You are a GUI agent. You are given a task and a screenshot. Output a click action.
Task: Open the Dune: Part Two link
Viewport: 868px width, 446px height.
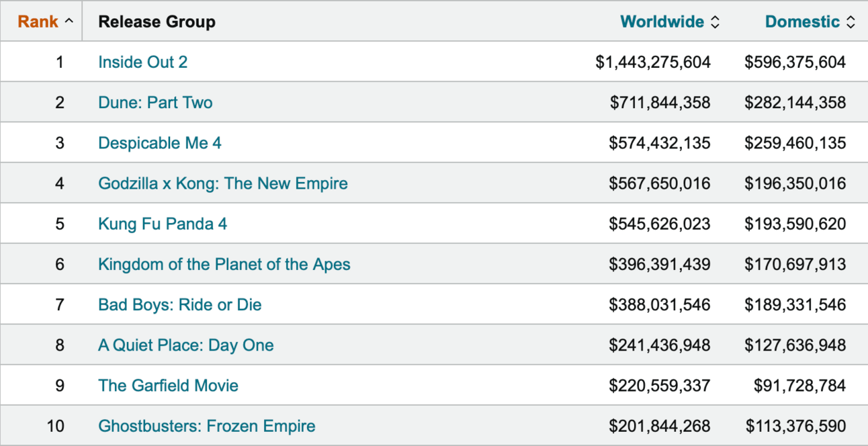(155, 103)
